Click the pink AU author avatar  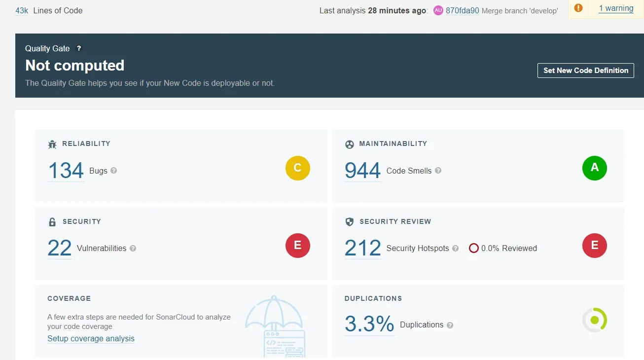(438, 10)
